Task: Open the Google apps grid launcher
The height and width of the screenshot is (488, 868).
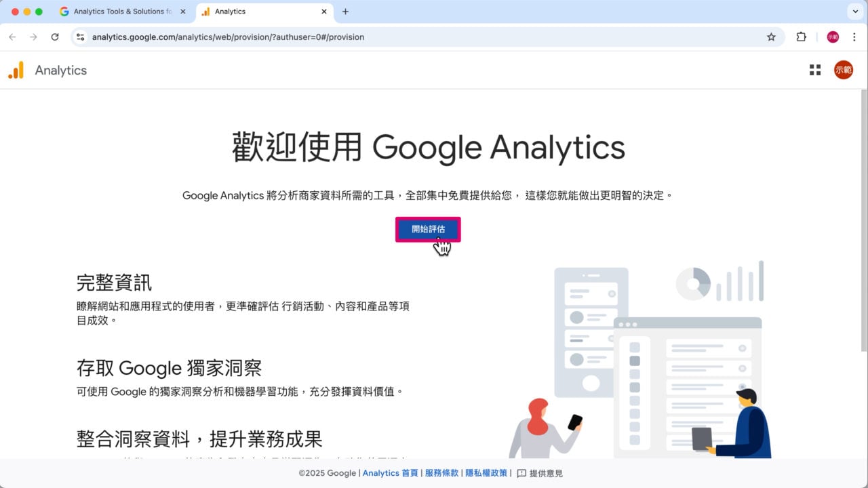Action: pos(814,69)
